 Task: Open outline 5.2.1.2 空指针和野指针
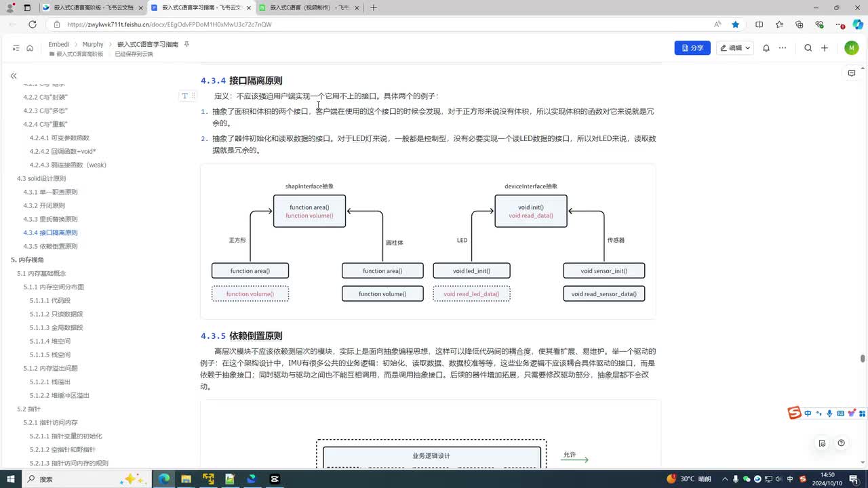[62, 449]
